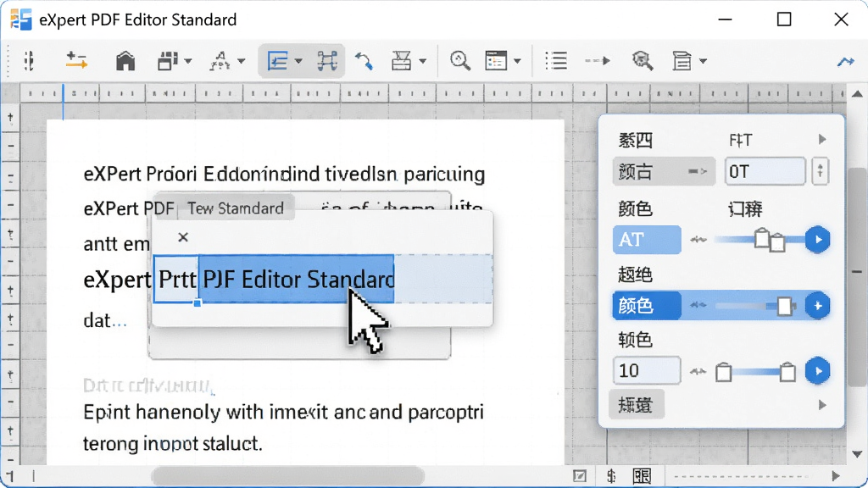Click the blue curved undo arrow icon
This screenshot has width=868, height=488.
[364, 61]
